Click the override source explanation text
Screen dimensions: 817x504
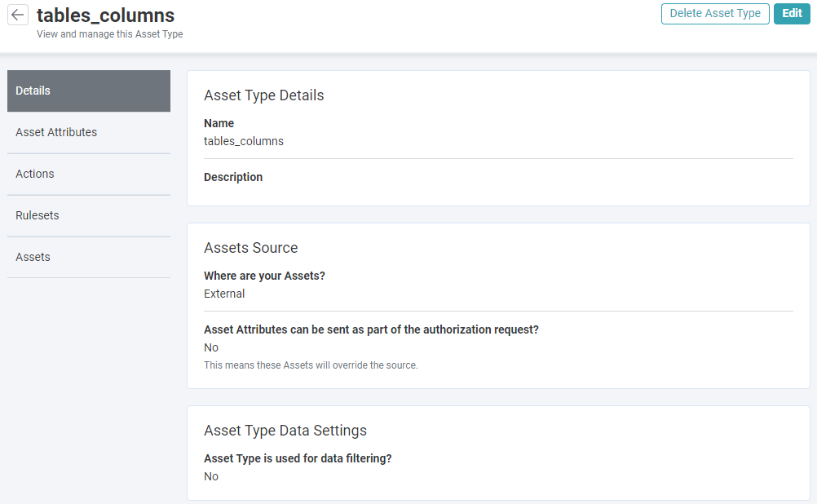308,365
